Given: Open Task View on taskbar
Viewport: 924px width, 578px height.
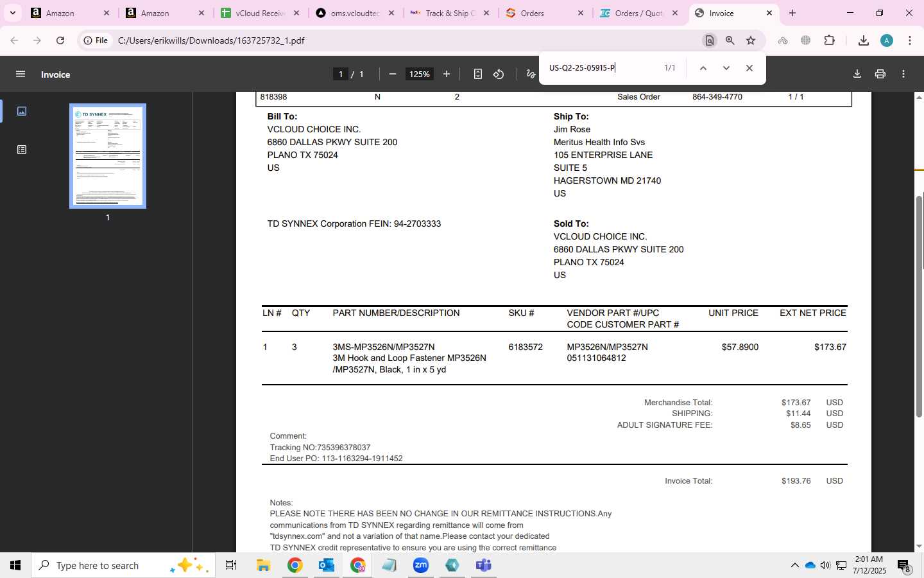Looking at the screenshot, I should pyautogui.click(x=231, y=565).
